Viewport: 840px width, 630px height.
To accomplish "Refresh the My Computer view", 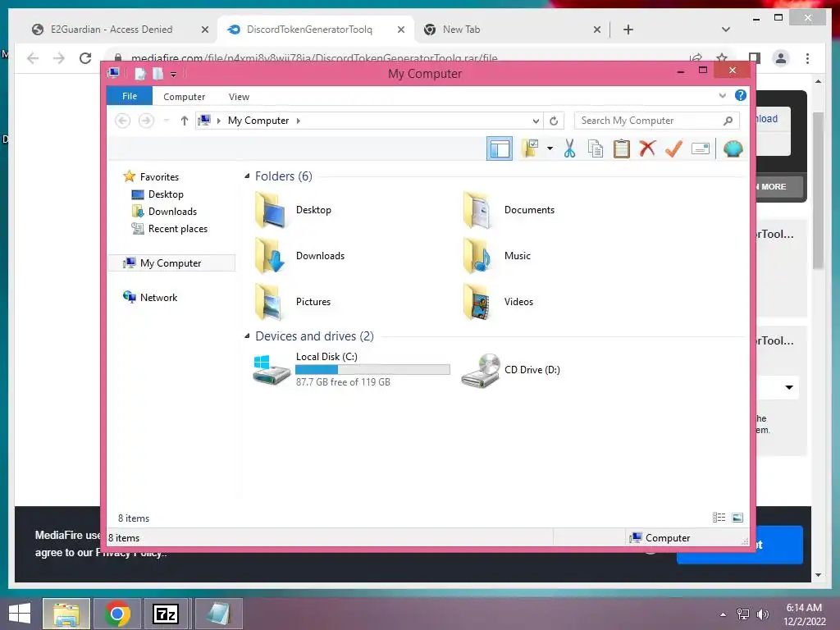I will pos(554,121).
